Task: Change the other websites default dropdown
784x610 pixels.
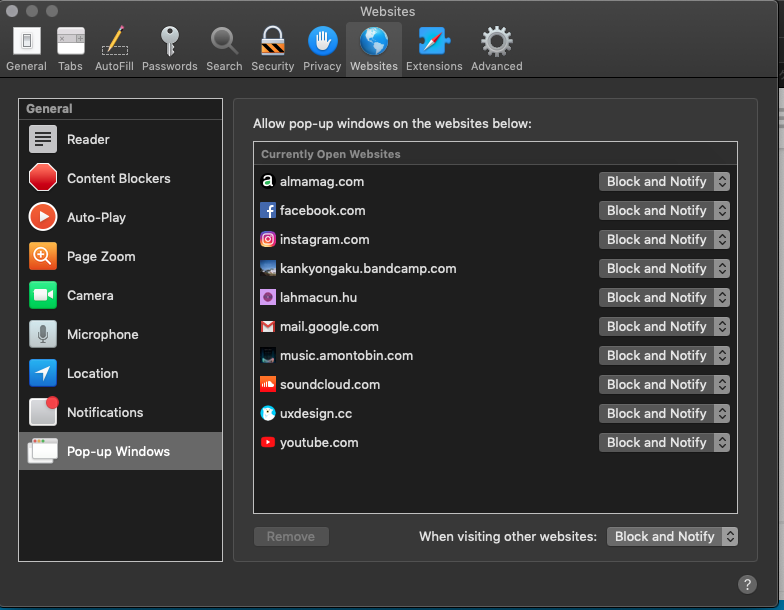Action: 672,536
